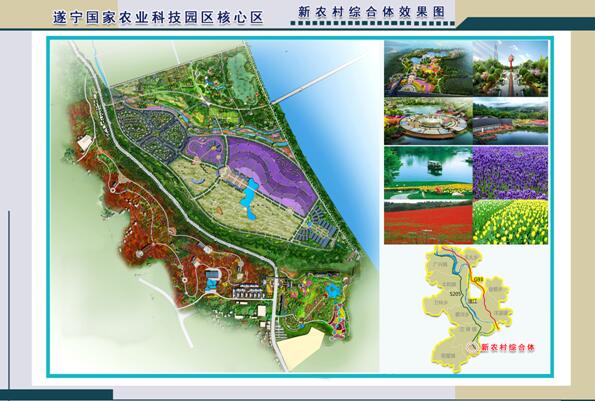595x401 pixels.
Task: Select the red tower plaza rendering thumbnail
Action: coord(510,68)
